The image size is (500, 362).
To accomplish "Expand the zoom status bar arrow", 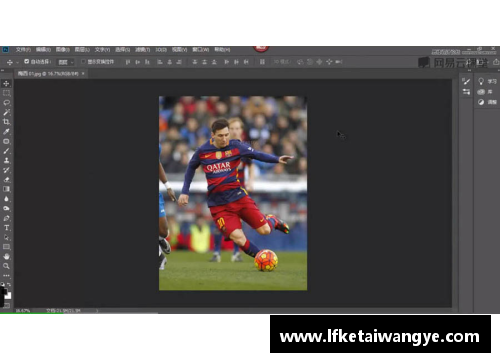I will (97, 311).
